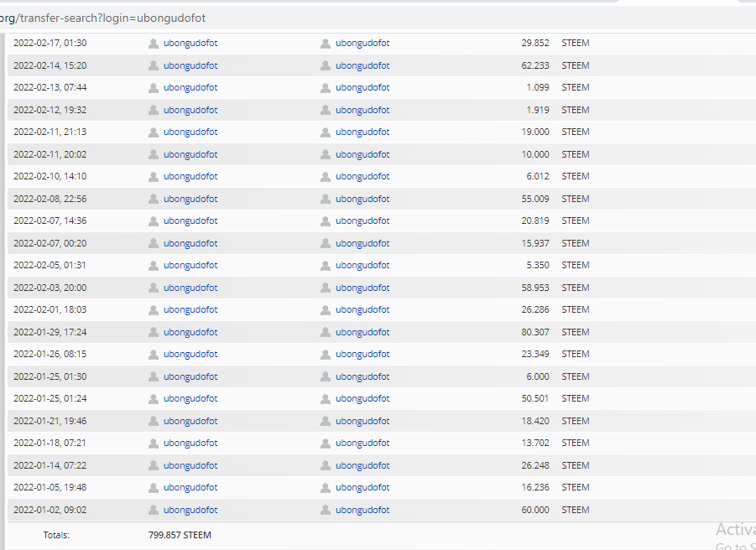Select STEEM currency in the 58.953 row

click(x=576, y=288)
